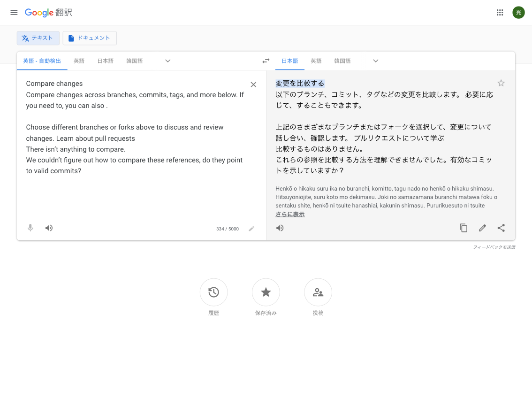Open the Google apps grid icon
532x399 pixels.
[500, 12]
